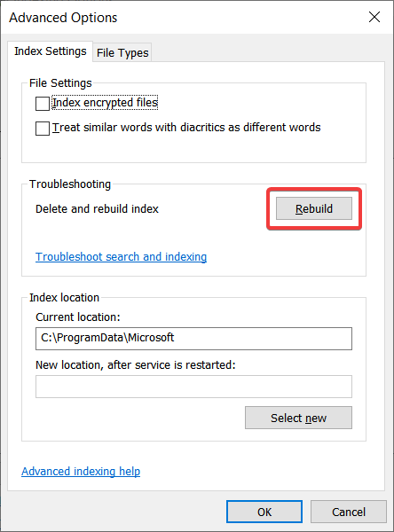
Task: Confirm changes with the OK button
Action: pos(264,512)
